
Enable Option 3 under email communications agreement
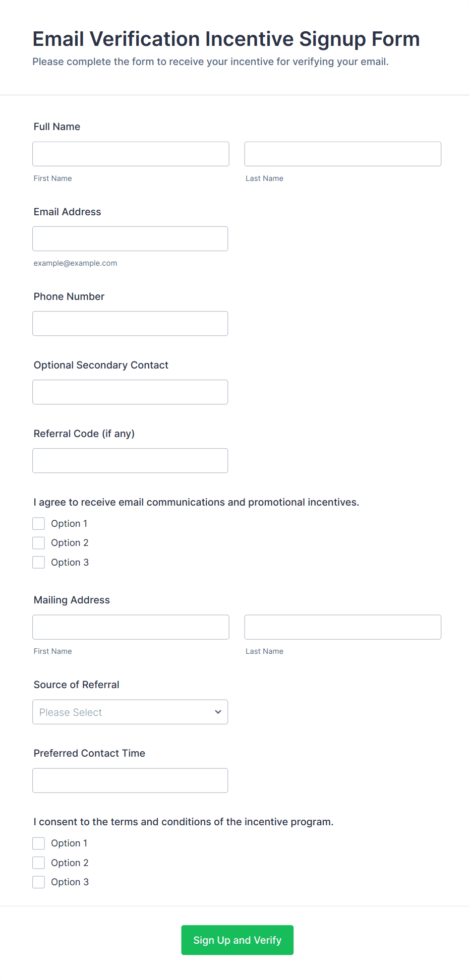[x=39, y=562]
